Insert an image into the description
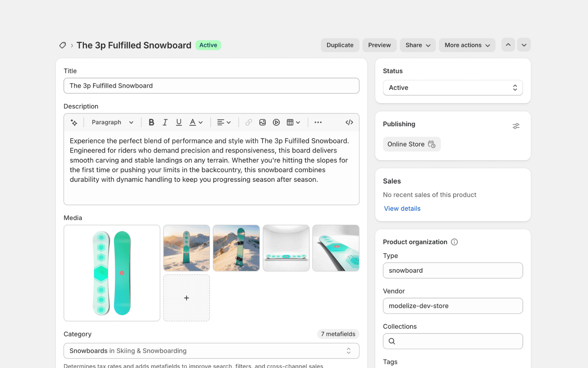 [262, 122]
